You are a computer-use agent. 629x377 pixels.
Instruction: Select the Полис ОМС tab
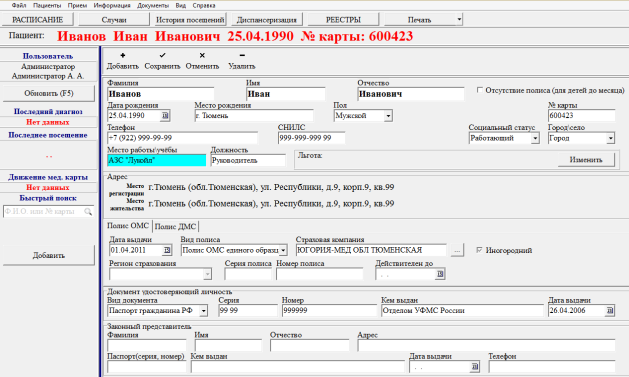pos(128,226)
